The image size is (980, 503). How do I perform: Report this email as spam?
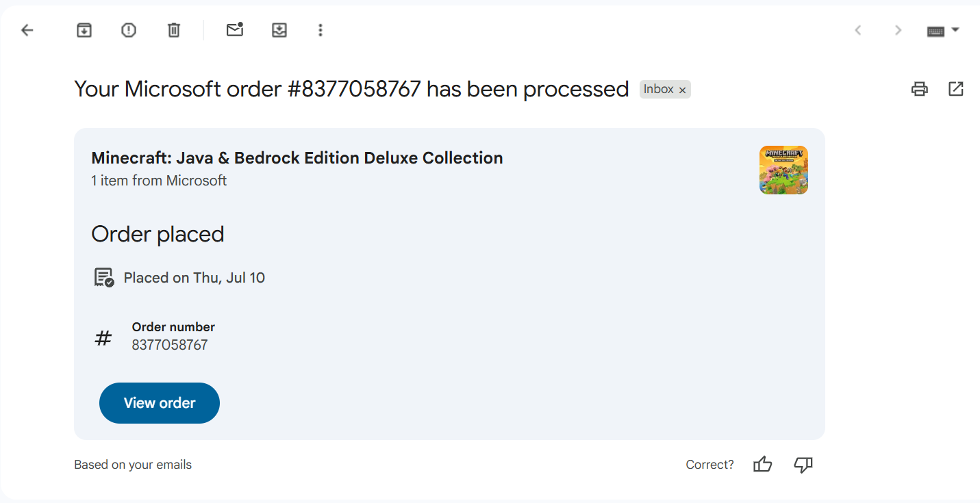(x=129, y=30)
